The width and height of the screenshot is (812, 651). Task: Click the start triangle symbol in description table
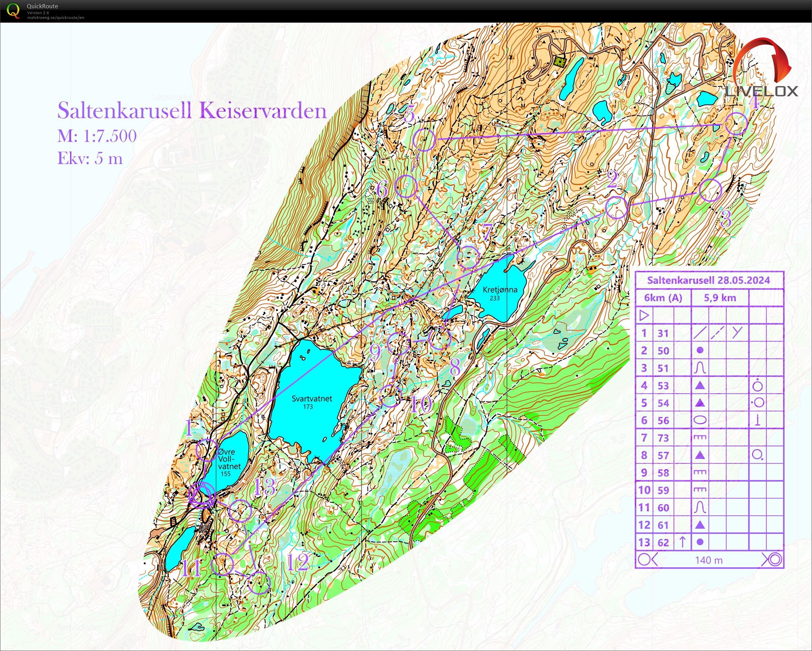coord(645,315)
